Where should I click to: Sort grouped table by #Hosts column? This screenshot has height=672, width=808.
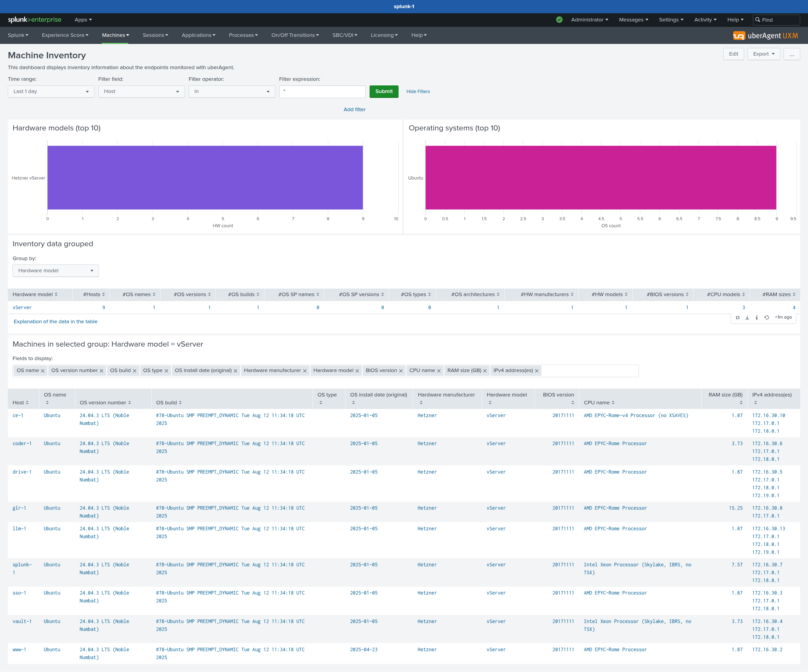(x=94, y=295)
